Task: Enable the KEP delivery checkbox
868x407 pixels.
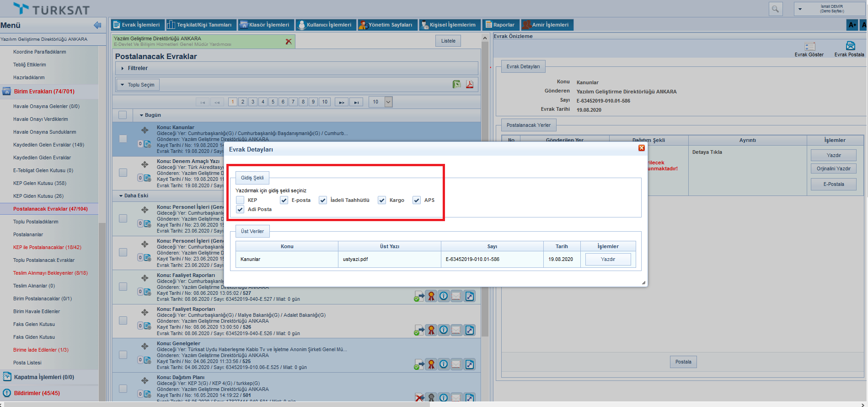Action: (240, 200)
